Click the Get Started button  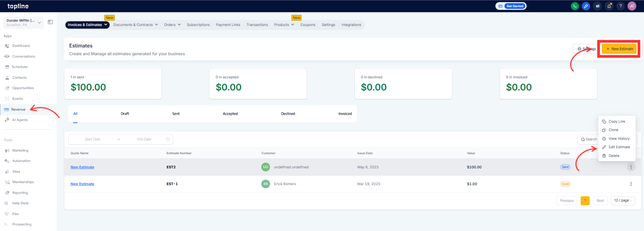515,6
